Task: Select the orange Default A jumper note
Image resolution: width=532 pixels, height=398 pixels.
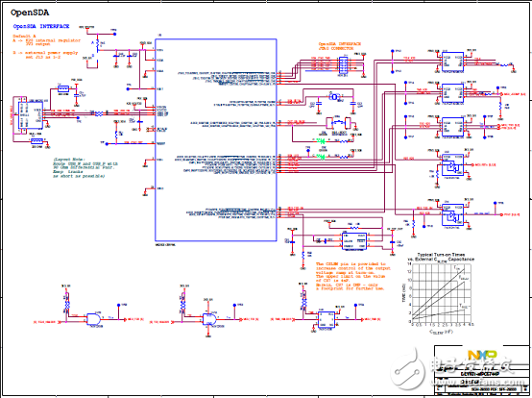Action: pos(46,46)
